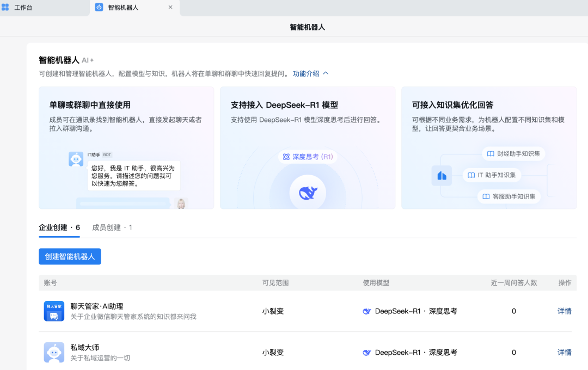
Task: Click the blue document icon in knowledge card
Action: 442,175
